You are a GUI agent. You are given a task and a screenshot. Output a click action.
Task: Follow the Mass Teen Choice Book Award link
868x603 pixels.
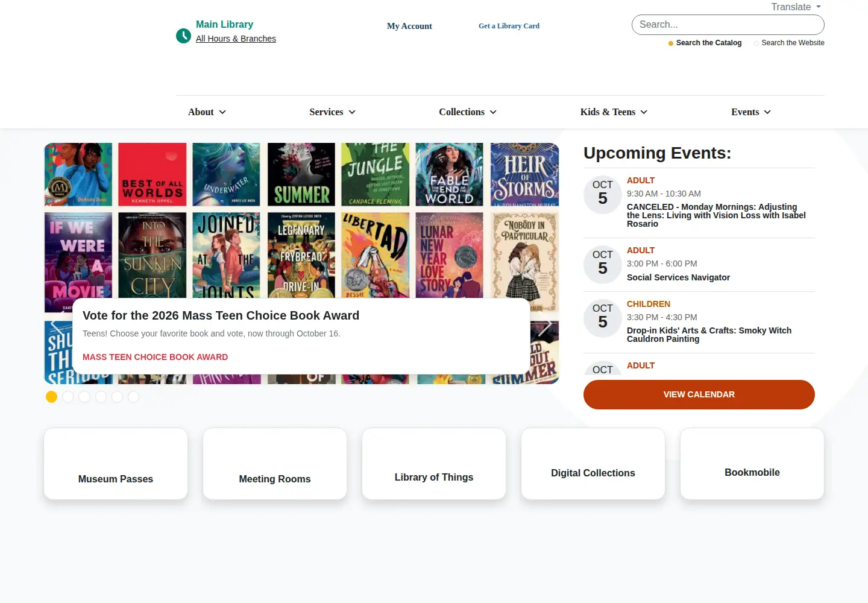[x=155, y=357]
